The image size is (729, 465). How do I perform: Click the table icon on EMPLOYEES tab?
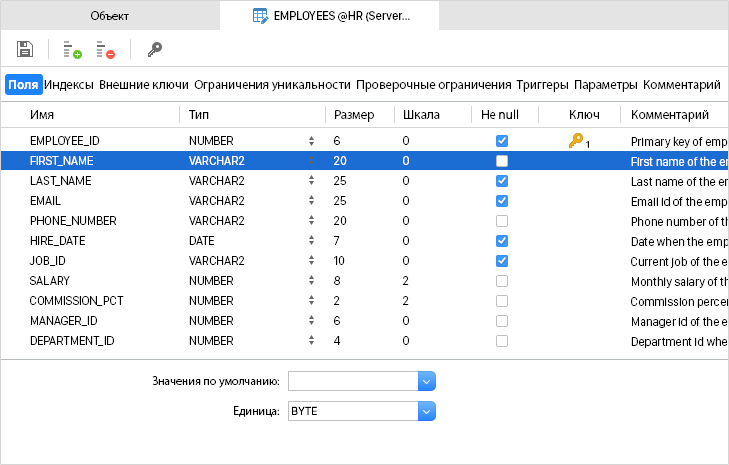tap(260, 16)
